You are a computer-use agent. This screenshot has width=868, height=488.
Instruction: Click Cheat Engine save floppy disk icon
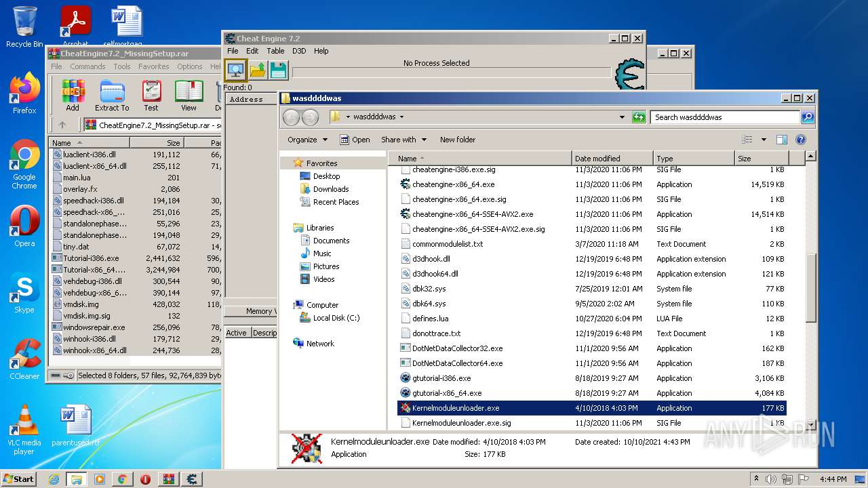pyautogui.click(x=278, y=70)
